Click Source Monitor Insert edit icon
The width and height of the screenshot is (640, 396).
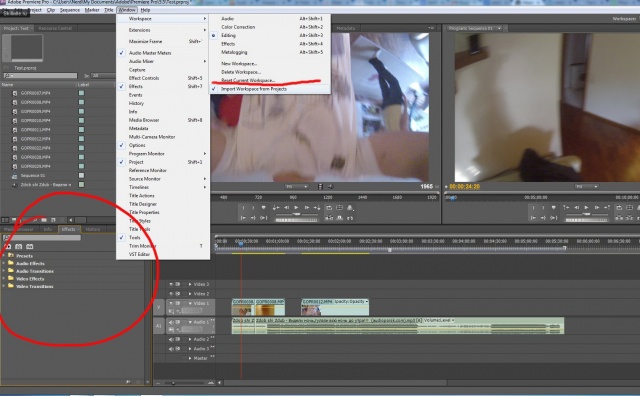tap(329, 218)
